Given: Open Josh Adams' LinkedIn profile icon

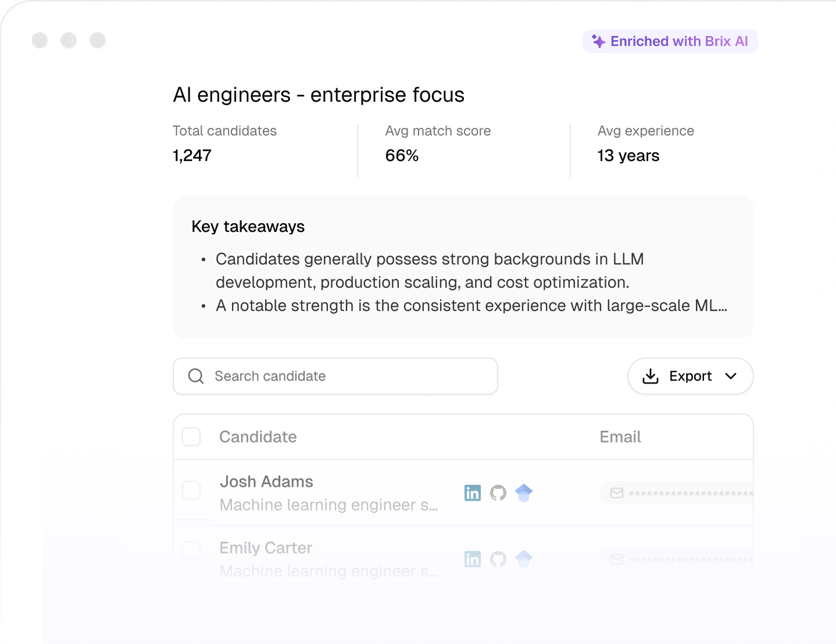Looking at the screenshot, I should (473, 492).
